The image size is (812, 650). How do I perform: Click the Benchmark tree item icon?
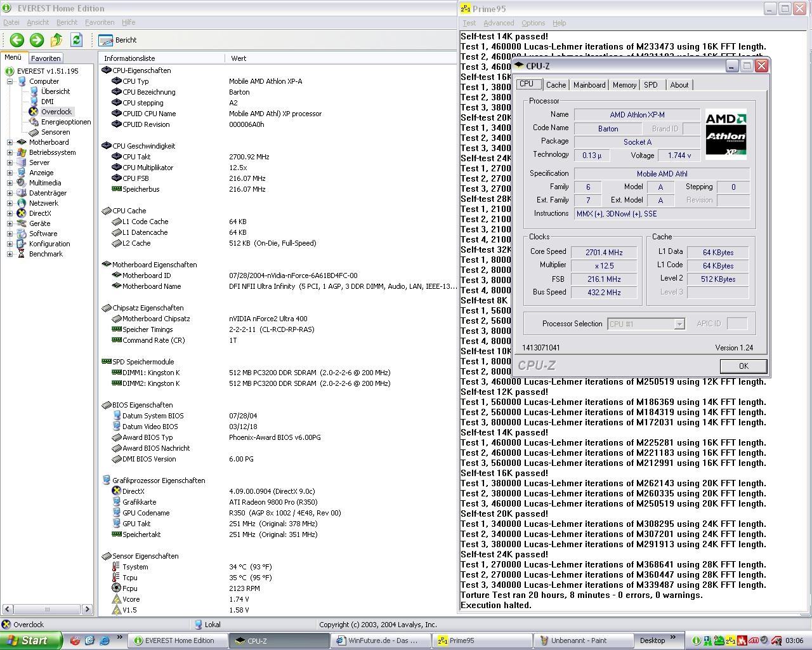coord(22,254)
